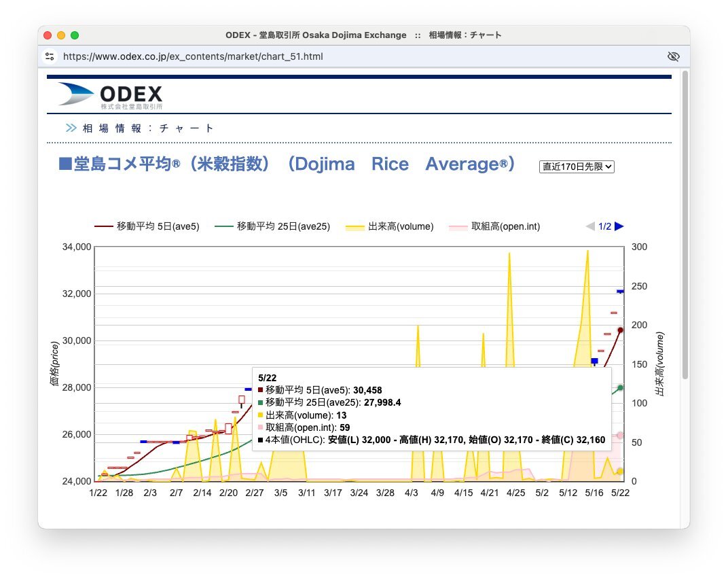Go to next legend page arrow
This screenshot has height=579, width=728.
point(619,226)
